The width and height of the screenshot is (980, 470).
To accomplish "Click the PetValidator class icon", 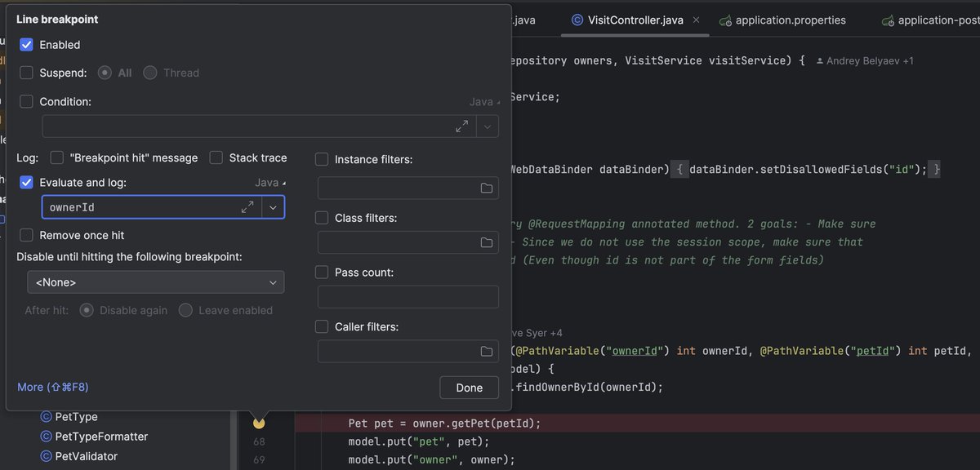I will [x=46, y=456].
